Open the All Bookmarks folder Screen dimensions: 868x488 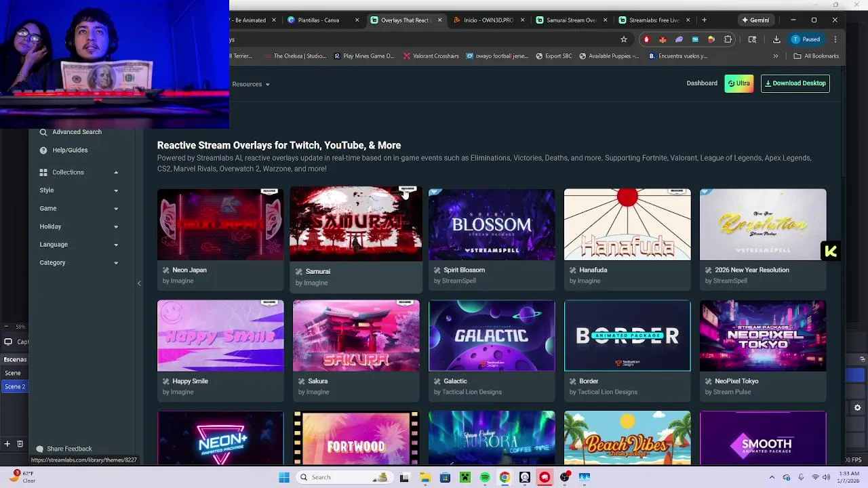click(817, 56)
